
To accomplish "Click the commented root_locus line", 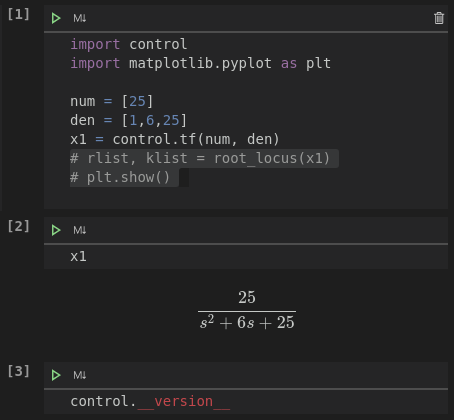I will click(200, 158).
